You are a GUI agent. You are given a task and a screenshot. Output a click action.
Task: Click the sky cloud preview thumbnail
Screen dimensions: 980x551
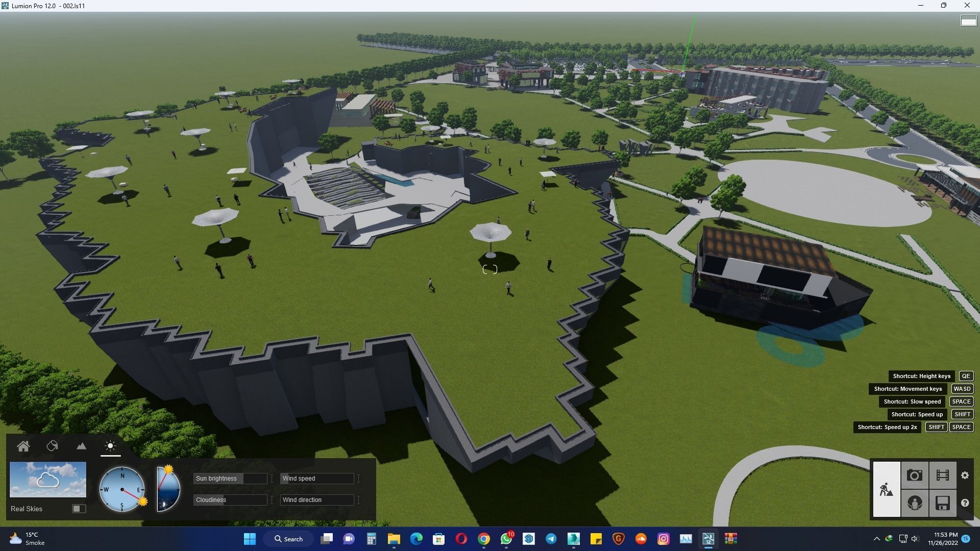click(48, 480)
